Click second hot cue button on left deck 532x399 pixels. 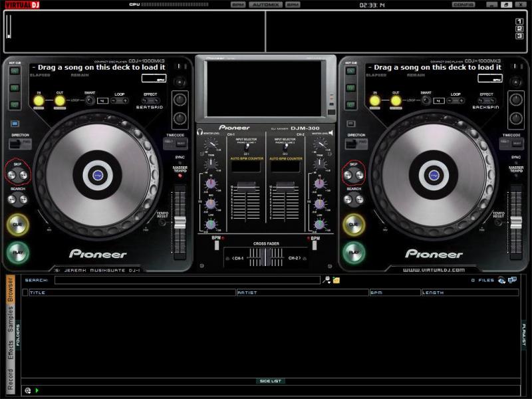pos(15,88)
